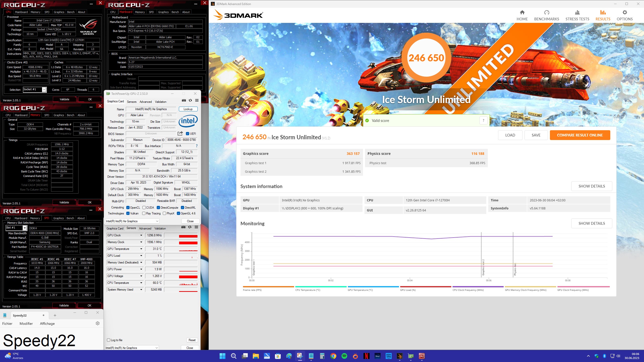Open STRESS TESTS in 3DMark navigation

[x=577, y=16]
